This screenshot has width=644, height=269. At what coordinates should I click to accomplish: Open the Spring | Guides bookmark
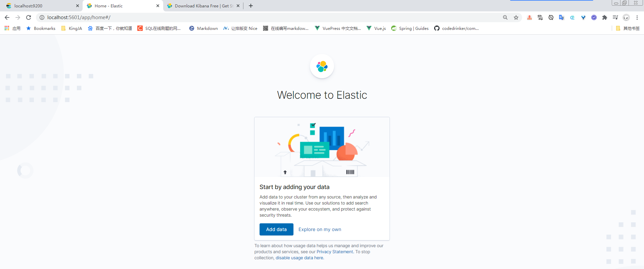click(410, 29)
